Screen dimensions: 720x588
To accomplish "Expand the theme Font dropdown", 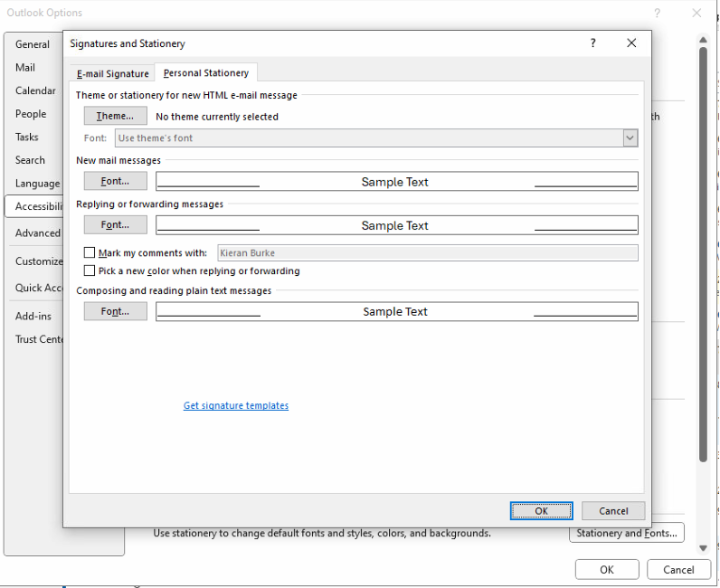I will 630,138.
